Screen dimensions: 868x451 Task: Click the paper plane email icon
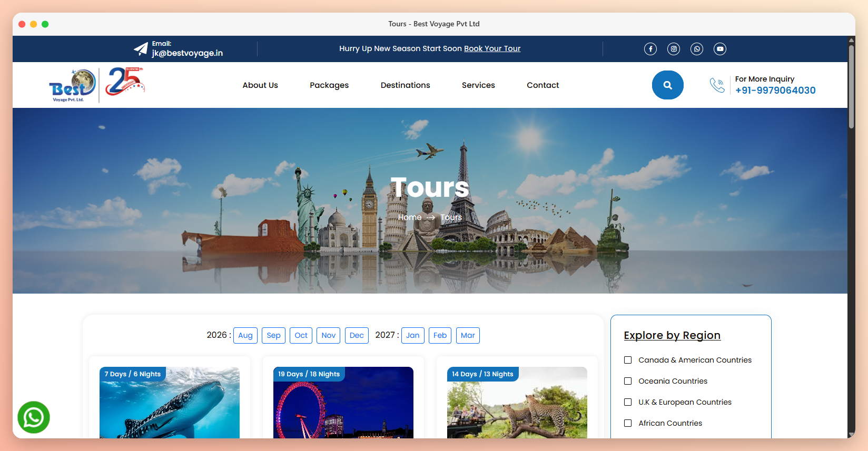[x=141, y=49]
